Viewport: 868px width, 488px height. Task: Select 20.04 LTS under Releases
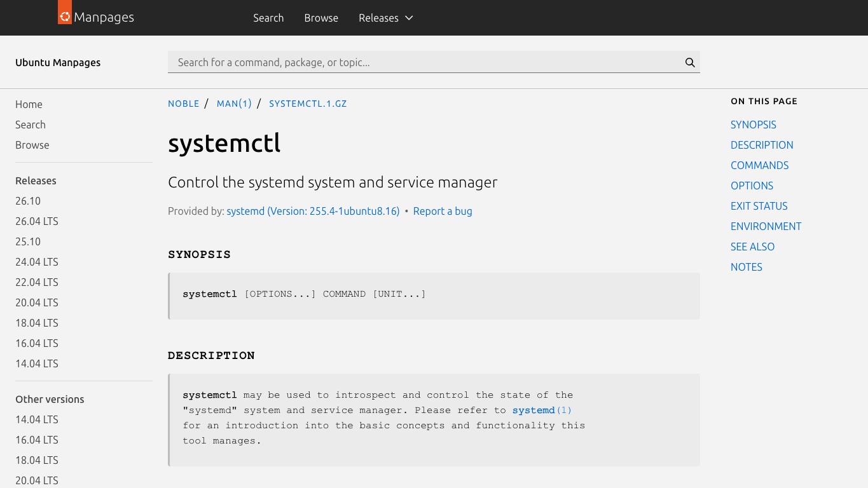(x=37, y=302)
